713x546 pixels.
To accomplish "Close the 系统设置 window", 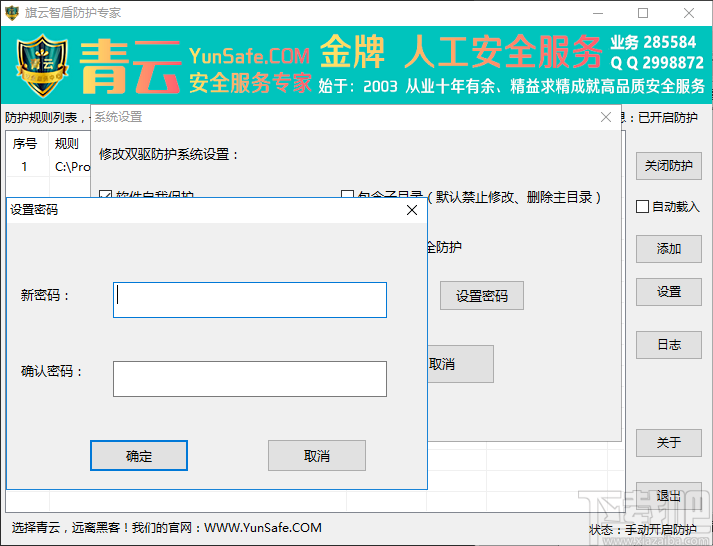I will click(x=606, y=117).
